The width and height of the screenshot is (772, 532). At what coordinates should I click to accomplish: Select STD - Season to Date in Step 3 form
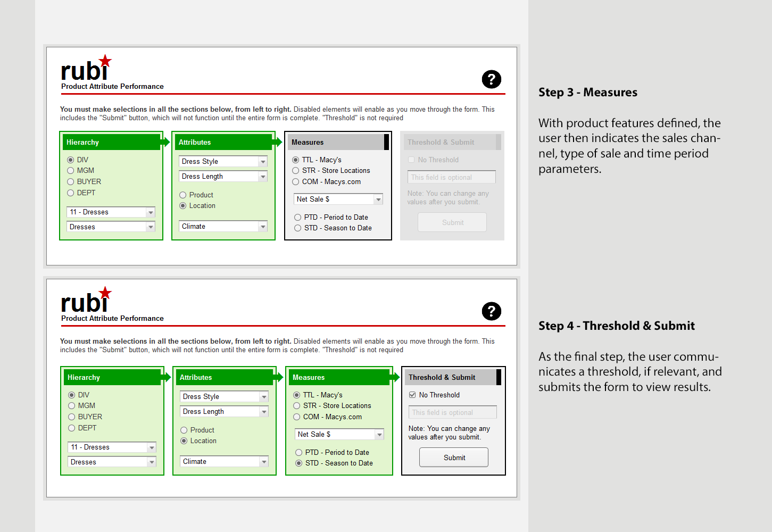[x=298, y=228]
